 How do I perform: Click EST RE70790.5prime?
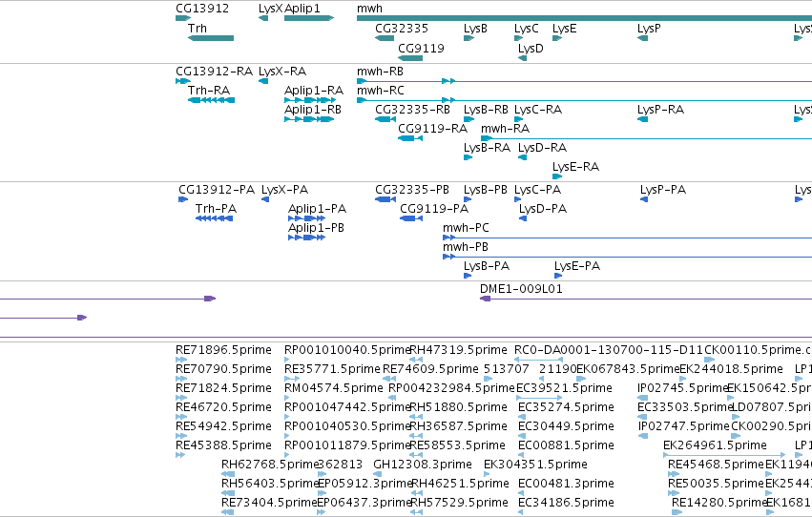click(223, 369)
